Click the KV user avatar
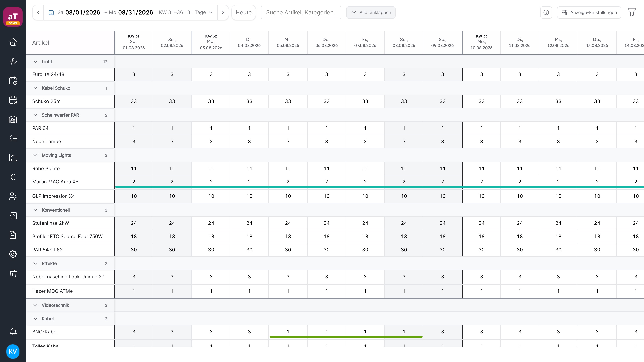The height and width of the screenshot is (362, 644). pos(13,351)
